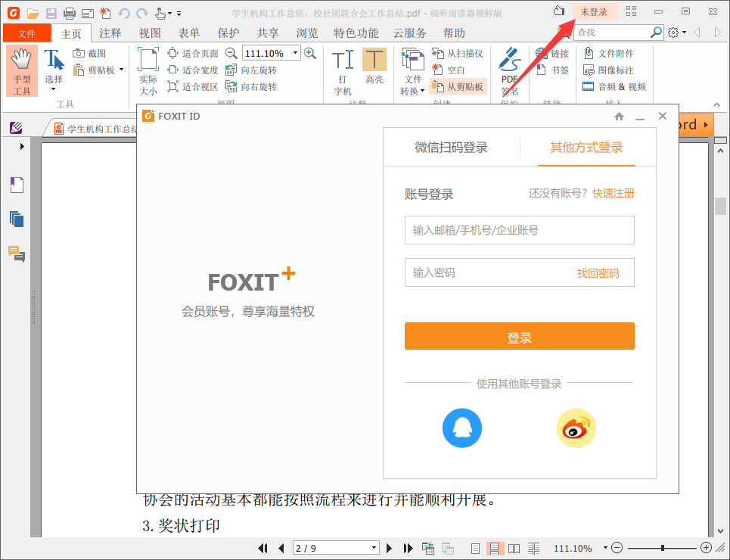The image size is (730, 560).
Task: Switch to 微信扫码登录 tab
Action: click(451, 148)
